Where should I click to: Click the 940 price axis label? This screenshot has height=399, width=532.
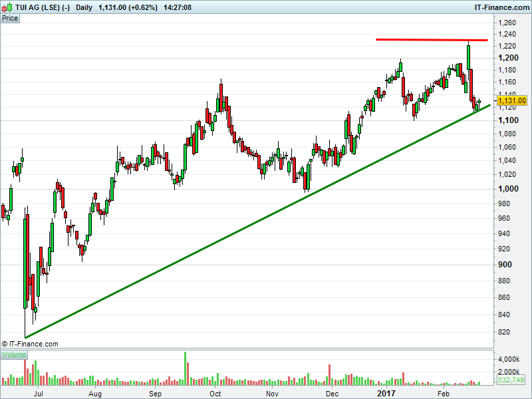(x=504, y=233)
